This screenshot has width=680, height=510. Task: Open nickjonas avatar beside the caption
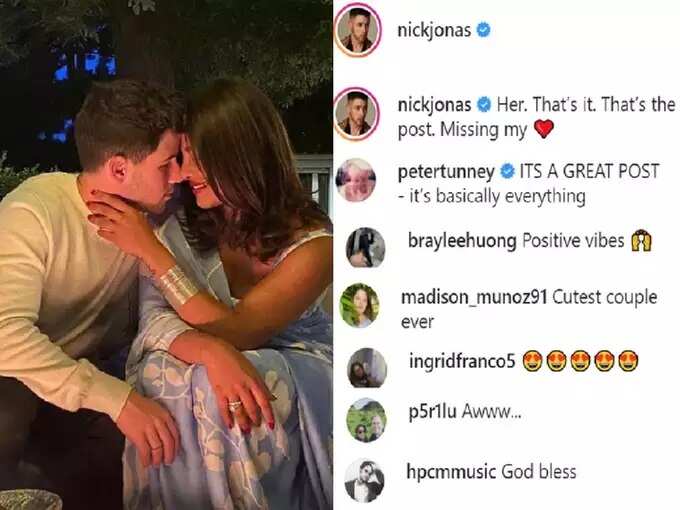point(357,114)
